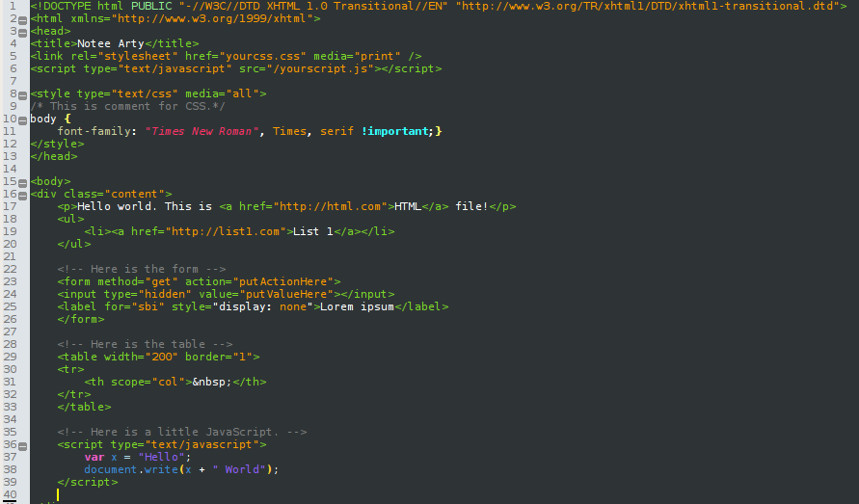Viewport: 859px width, 504px height.
Task: Click the "http://list1.com" URL
Action: point(226,231)
